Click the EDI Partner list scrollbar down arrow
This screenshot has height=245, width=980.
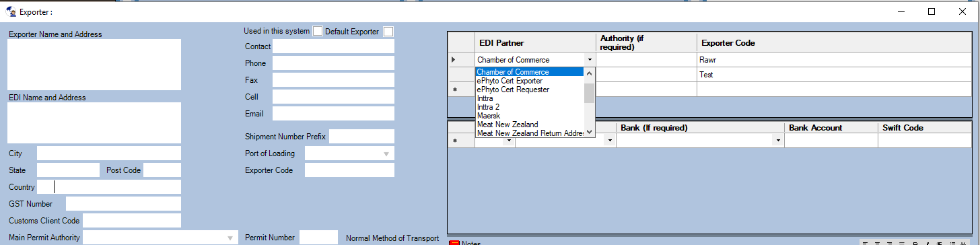(x=589, y=132)
